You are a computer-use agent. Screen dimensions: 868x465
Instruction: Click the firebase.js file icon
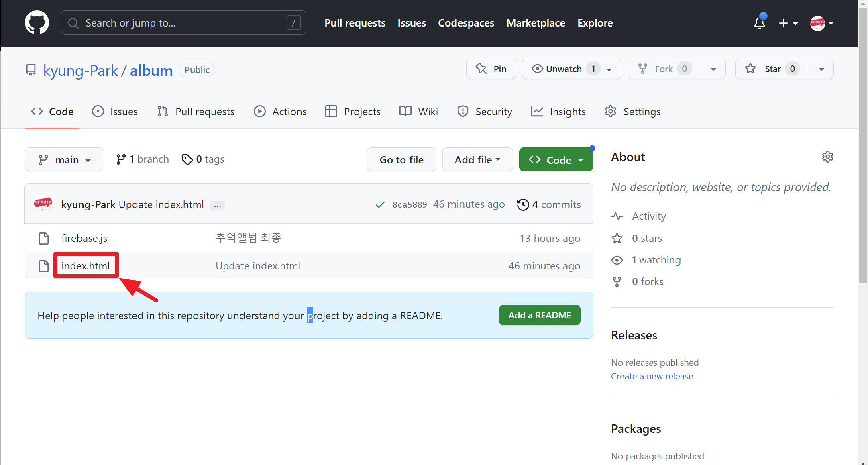[x=43, y=238]
